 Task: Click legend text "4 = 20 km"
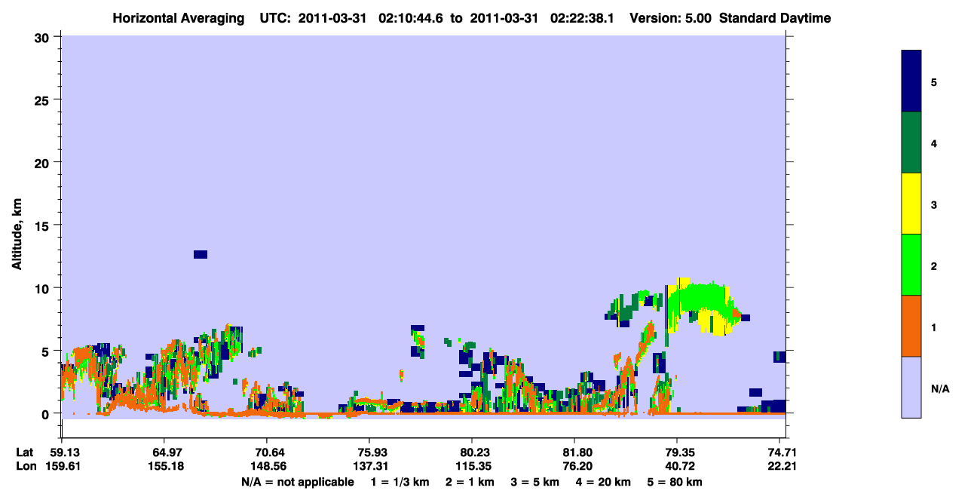[604, 482]
